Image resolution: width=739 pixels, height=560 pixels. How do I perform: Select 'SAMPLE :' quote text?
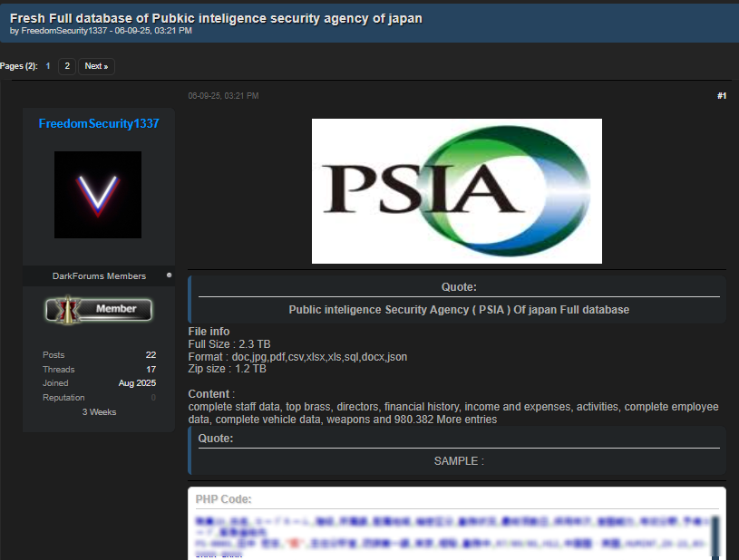(459, 461)
